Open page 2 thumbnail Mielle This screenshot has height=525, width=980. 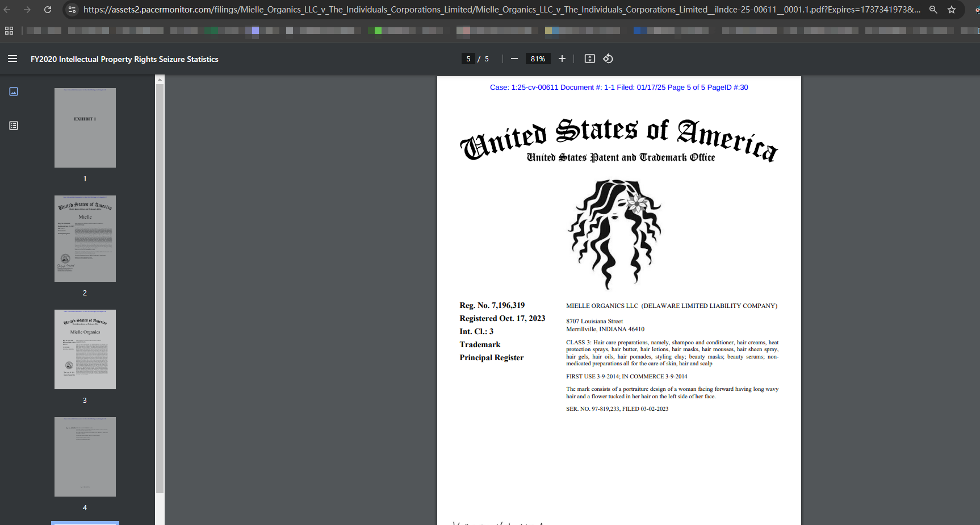[x=85, y=239]
